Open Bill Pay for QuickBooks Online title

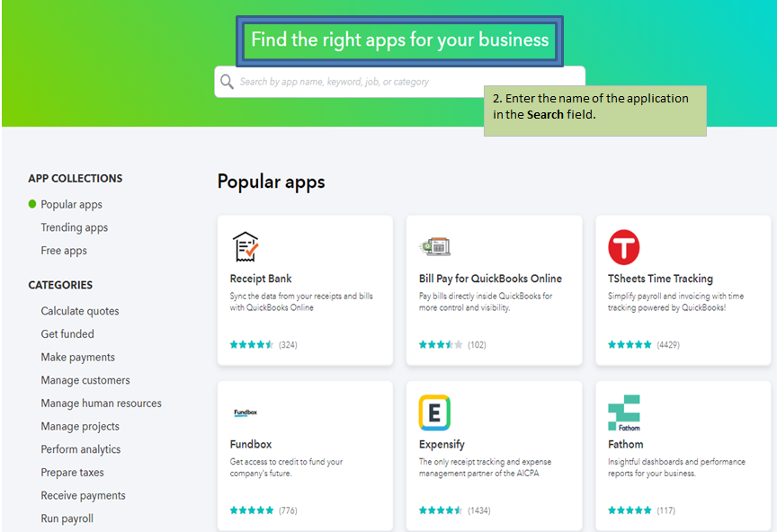490,279
